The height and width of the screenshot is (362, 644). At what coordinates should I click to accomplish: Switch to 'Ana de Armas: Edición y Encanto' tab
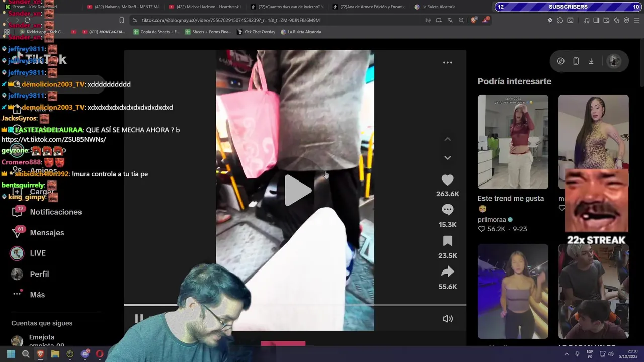click(369, 7)
